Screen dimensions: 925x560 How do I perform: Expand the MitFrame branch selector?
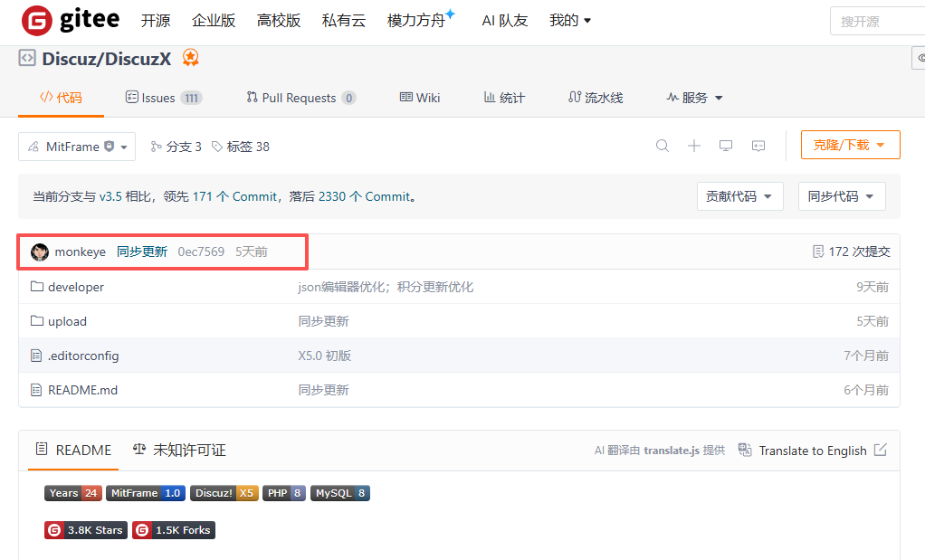[76, 145]
